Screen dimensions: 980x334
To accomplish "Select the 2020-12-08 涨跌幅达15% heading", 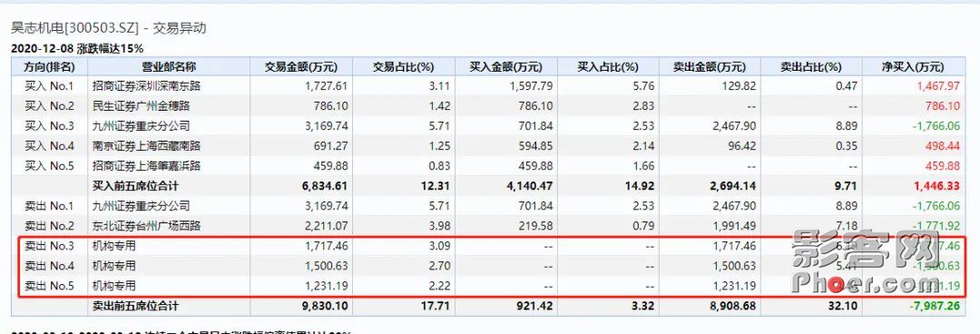I will pyautogui.click(x=77, y=48).
